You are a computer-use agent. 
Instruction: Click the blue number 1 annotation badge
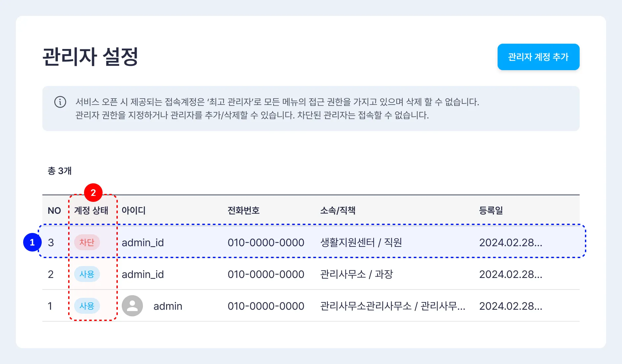(x=32, y=242)
